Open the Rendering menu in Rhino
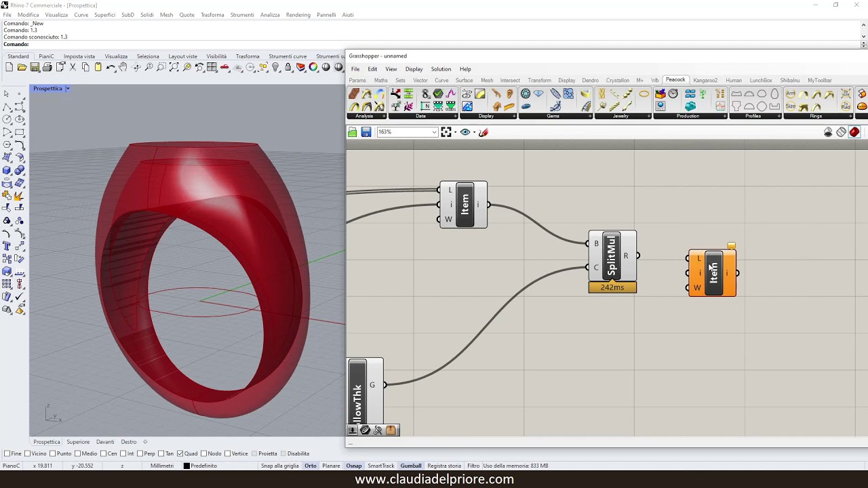Screen dimensions: 868x488 [x=298, y=15]
